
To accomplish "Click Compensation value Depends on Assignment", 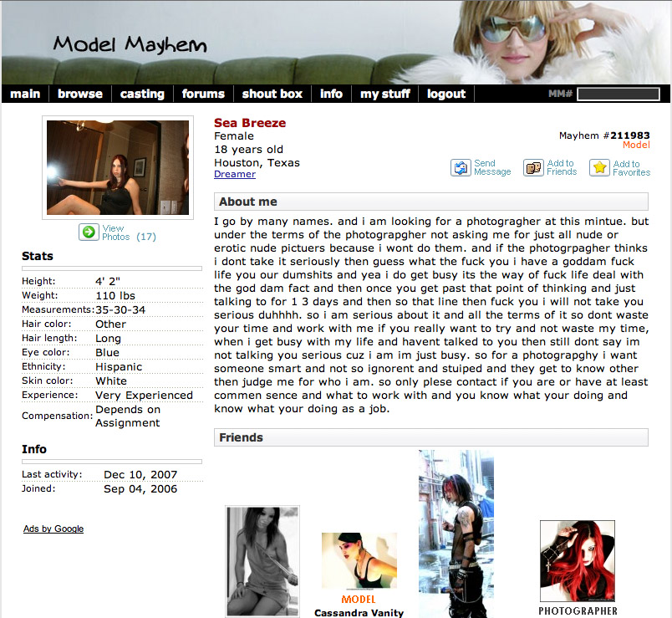I will 128,416.
